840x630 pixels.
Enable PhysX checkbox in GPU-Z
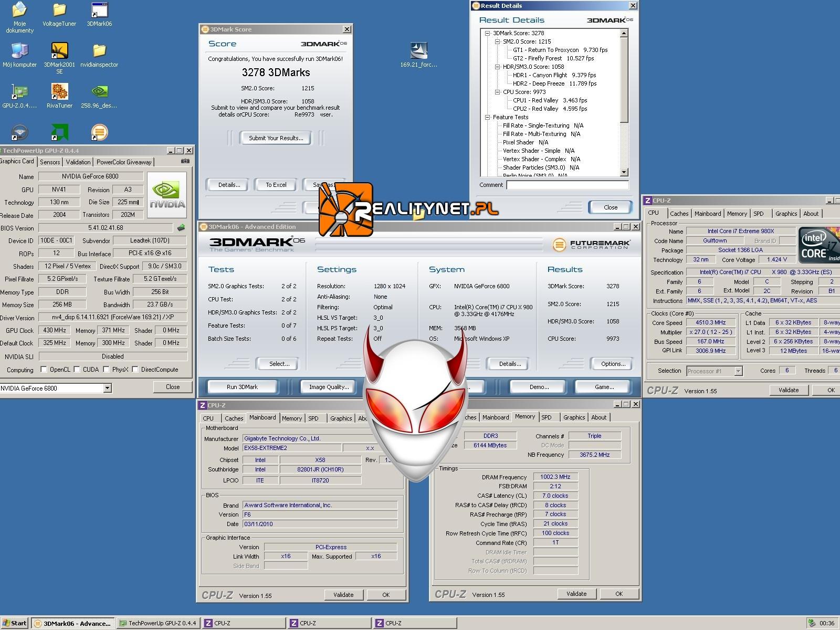[x=106, y=370]
